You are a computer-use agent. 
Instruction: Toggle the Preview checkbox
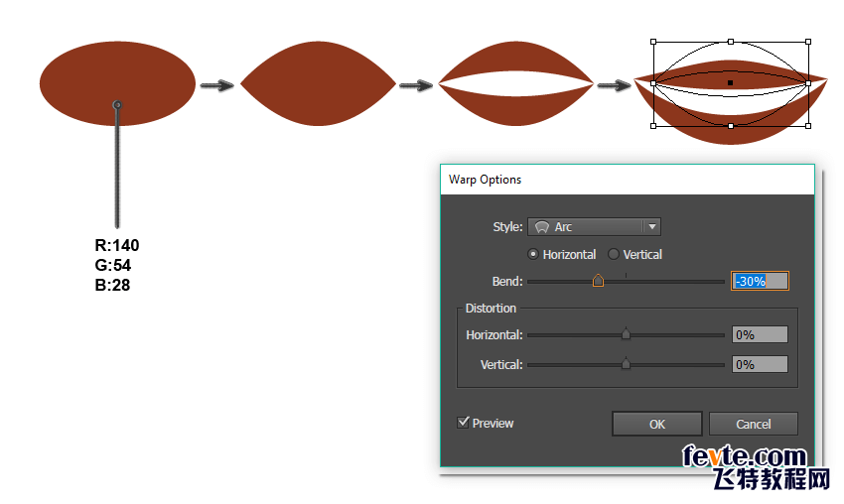[x=463, y=423]
